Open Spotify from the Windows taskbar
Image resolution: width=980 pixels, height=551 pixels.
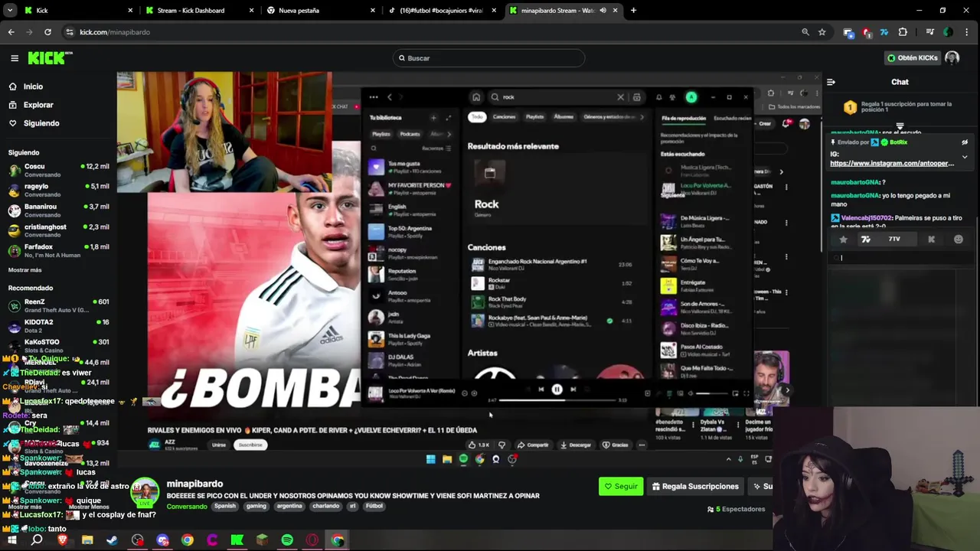[287, 540]
